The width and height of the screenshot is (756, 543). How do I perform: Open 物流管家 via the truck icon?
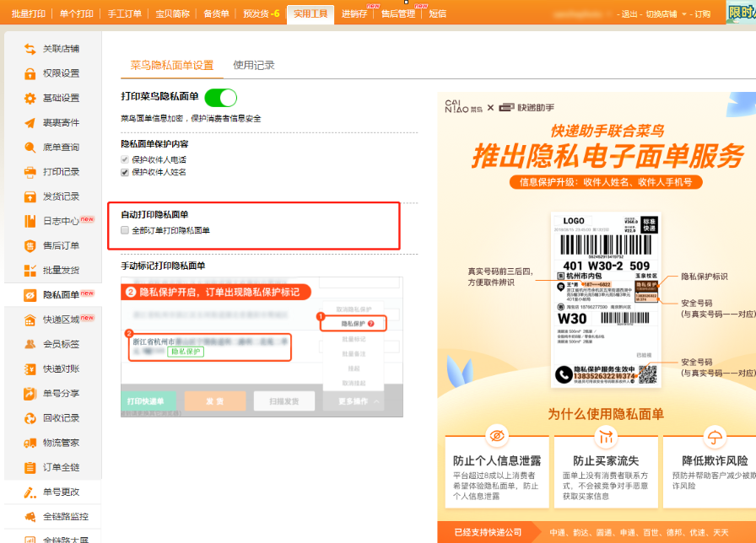30,443
